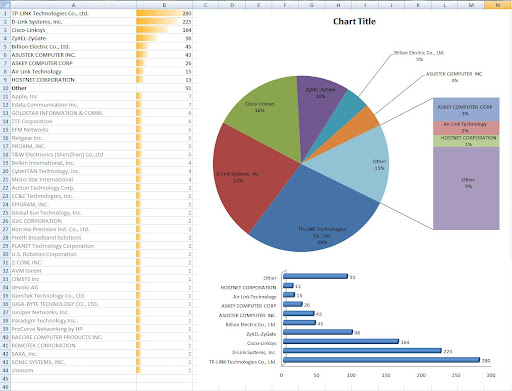
Task: Click the Billion Electric Co., Ltd. cell
Action: click(73, 47)
